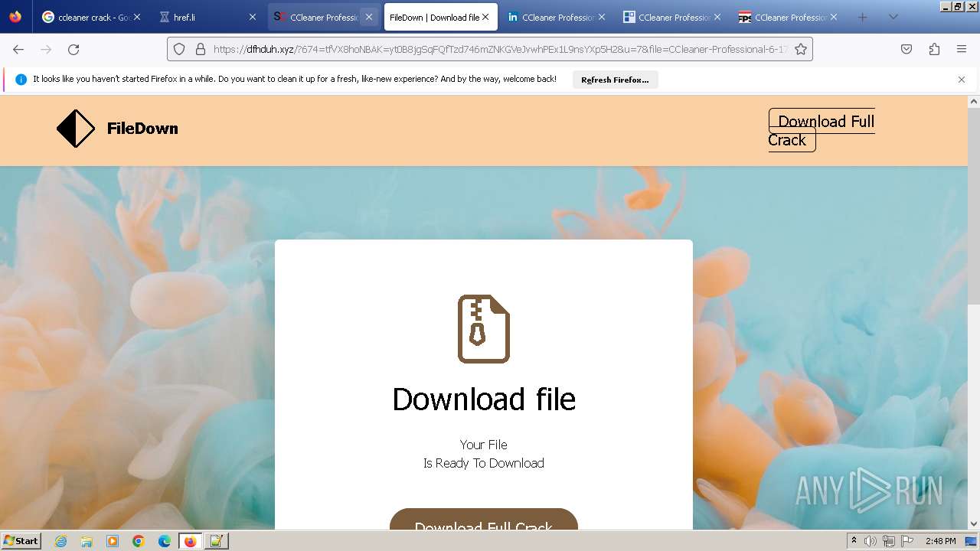980x551 pixels.
Task: Click the FileDown diamond logo
Action: pyautogui.click(x=76, y=129)
